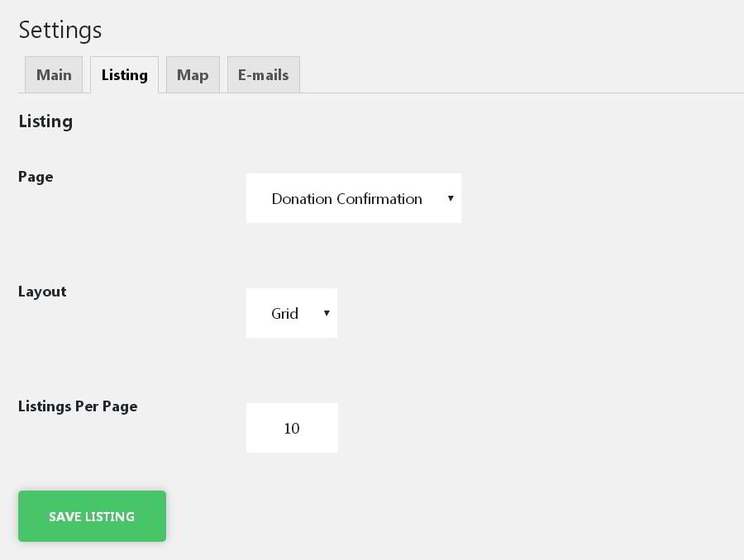Go to the E-mails tab
Screen dimensions: 744x560
pyautogui.click(x=263, y=75)
